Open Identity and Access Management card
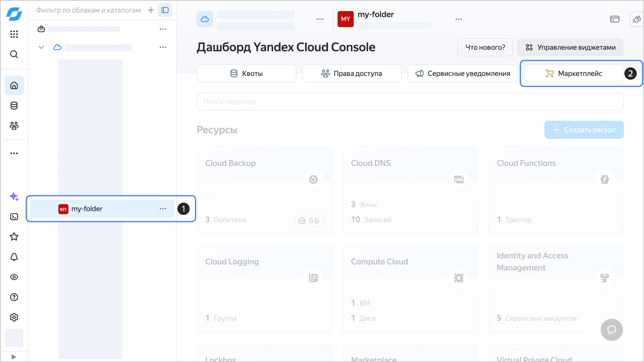 tap(556, 290)
